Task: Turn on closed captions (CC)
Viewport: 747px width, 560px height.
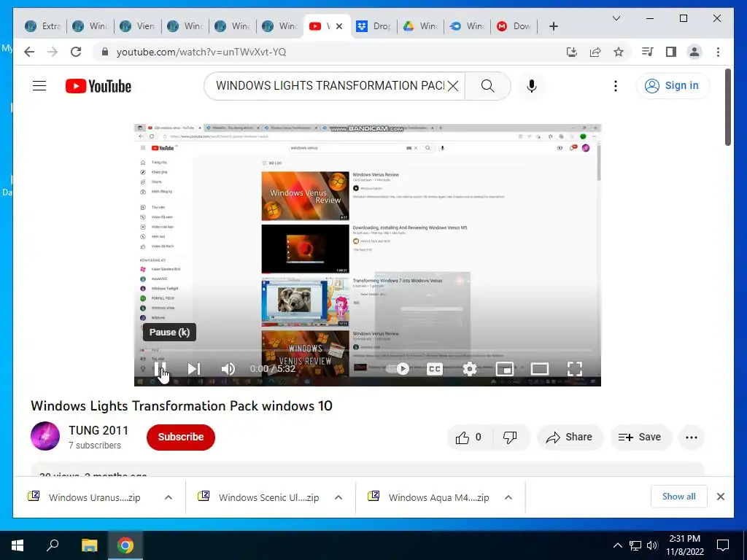Action: click(435, 368)
